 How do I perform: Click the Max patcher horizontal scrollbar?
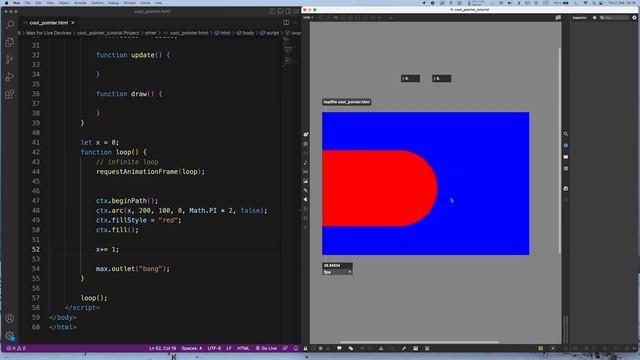[420, 342]
